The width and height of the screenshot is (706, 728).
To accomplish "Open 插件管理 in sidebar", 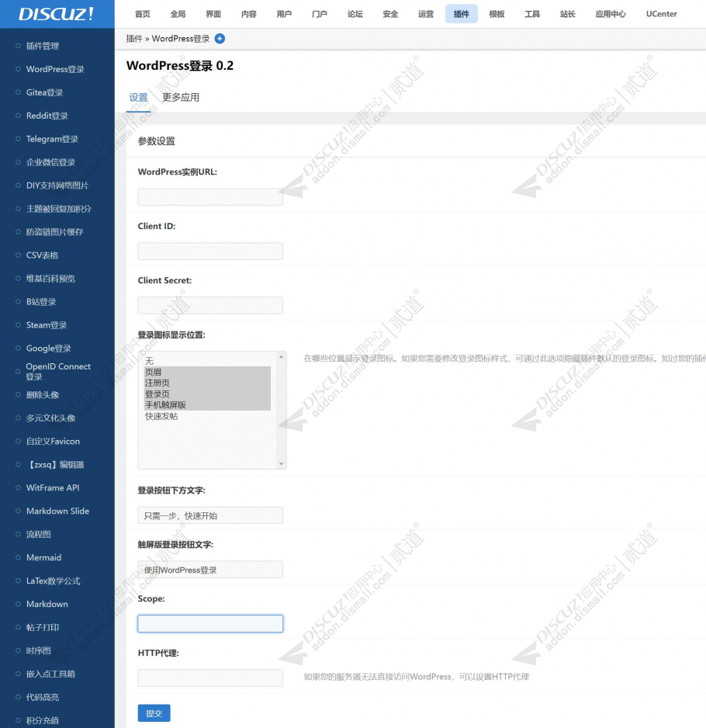I will 43,46.
